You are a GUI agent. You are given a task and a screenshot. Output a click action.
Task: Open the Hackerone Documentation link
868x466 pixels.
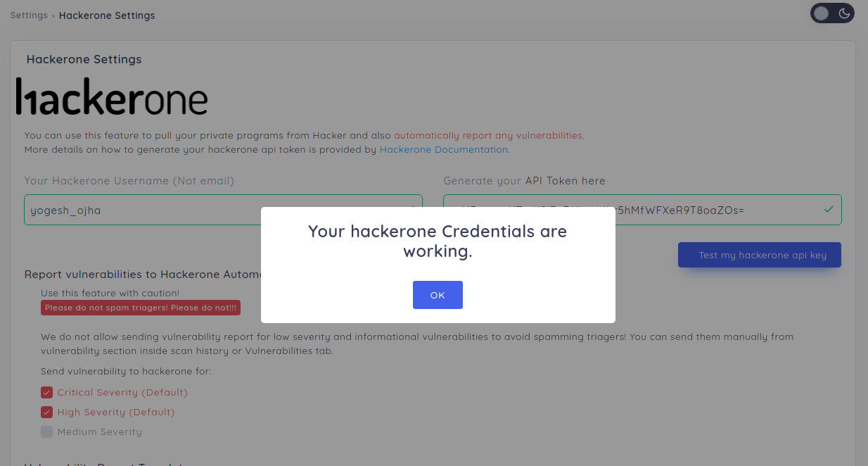click(444, 150)
